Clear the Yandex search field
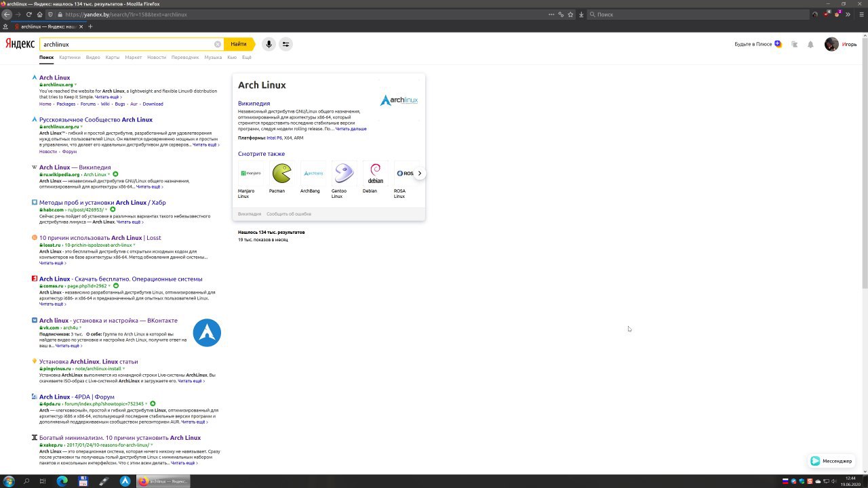This screenshot has height=488, width=868. pyautogui.click(x=218, y=44)
